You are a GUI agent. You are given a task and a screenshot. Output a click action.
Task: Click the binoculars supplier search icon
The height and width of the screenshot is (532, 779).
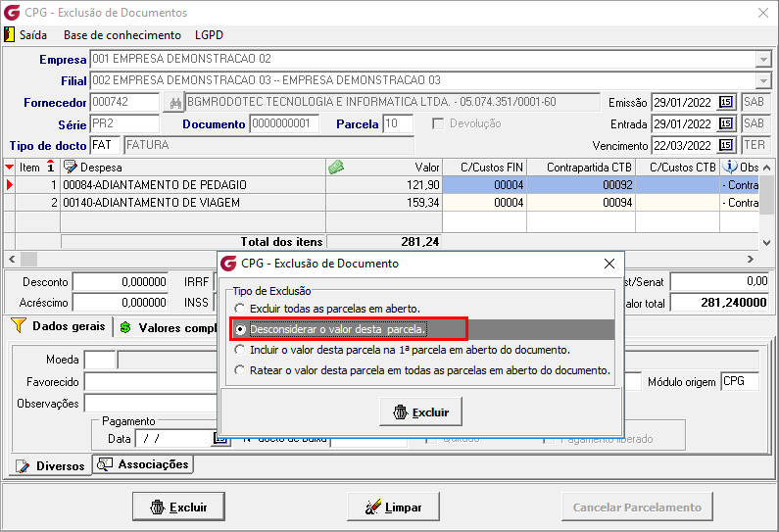coord(174,103)
